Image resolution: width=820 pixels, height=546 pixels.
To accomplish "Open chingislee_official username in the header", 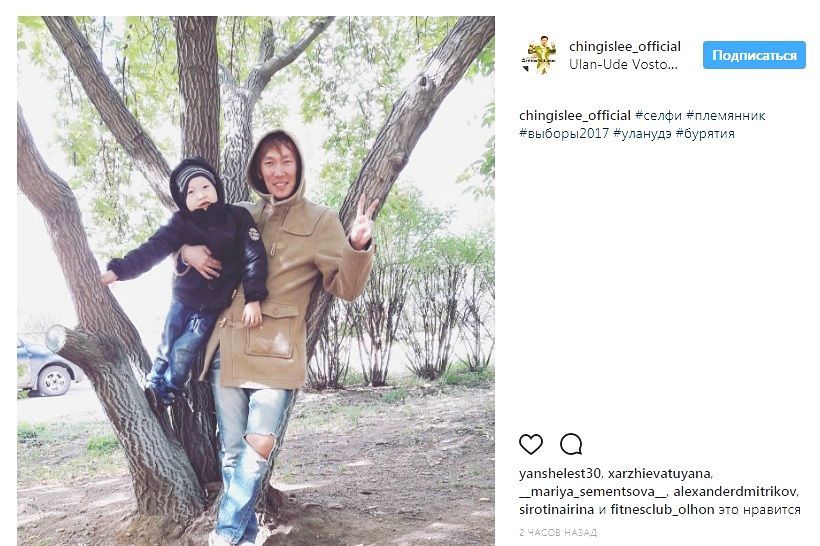I will click(625, 46).
